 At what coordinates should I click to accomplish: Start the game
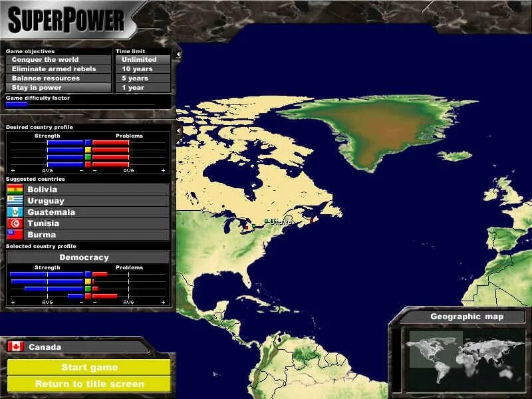tap(89, 367)
